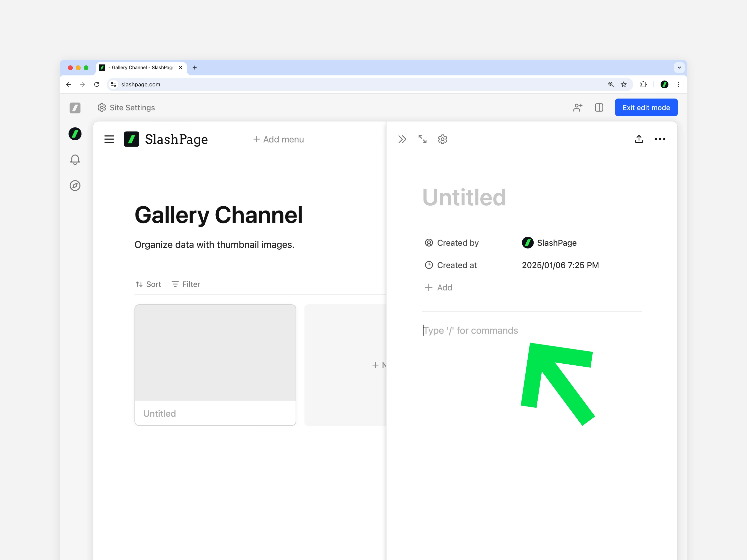Open the Filter options

186,284
